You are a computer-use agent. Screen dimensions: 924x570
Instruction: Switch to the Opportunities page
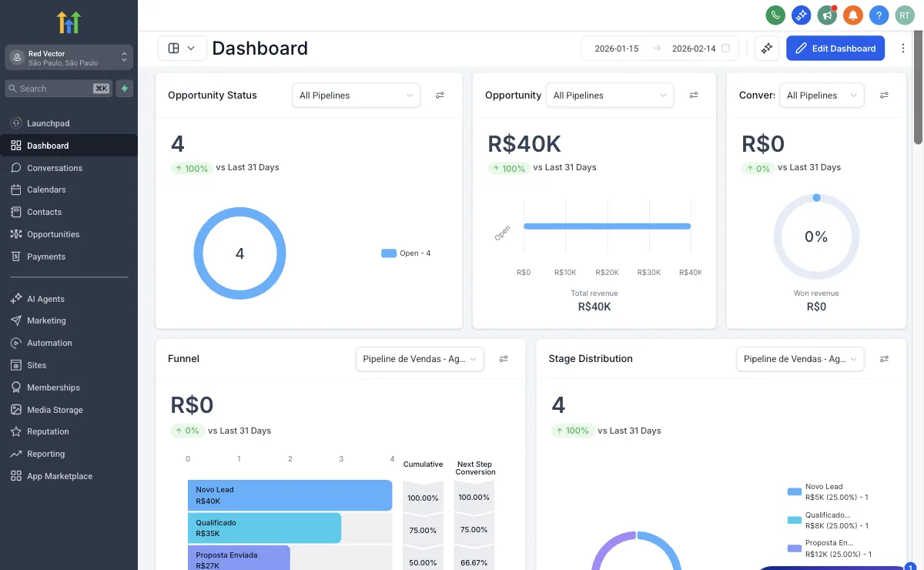click(x=54, y=233)
